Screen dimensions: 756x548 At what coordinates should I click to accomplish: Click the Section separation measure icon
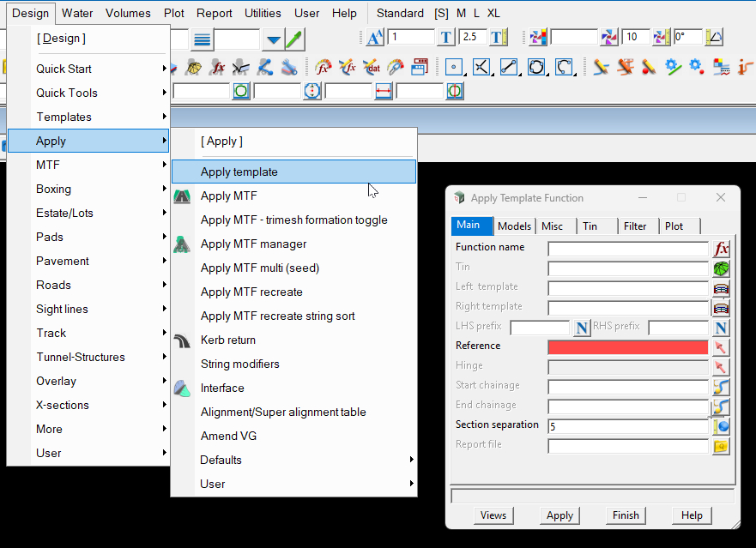coord(721,426)
